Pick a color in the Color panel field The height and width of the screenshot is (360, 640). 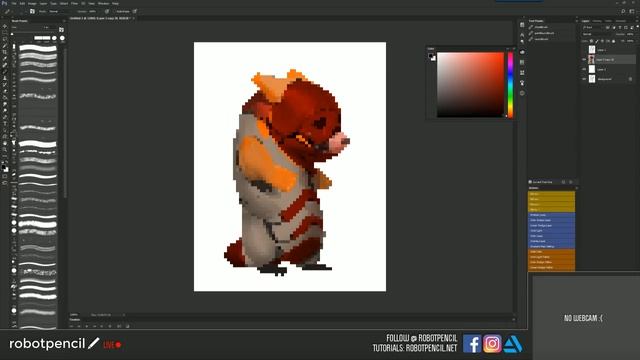(471, 84)
